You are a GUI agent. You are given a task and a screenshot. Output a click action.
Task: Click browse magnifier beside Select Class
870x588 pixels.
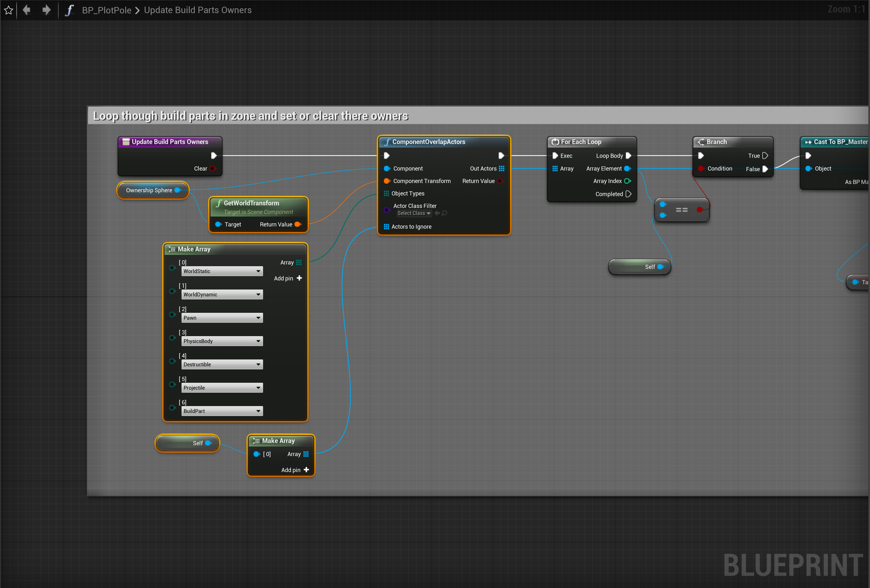[444, 213]
